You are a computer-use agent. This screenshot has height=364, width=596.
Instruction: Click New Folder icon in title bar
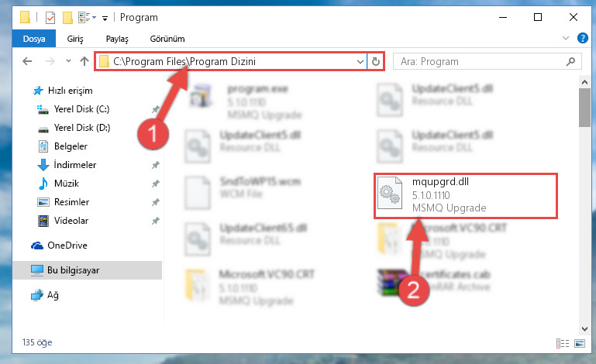[67, 18]
